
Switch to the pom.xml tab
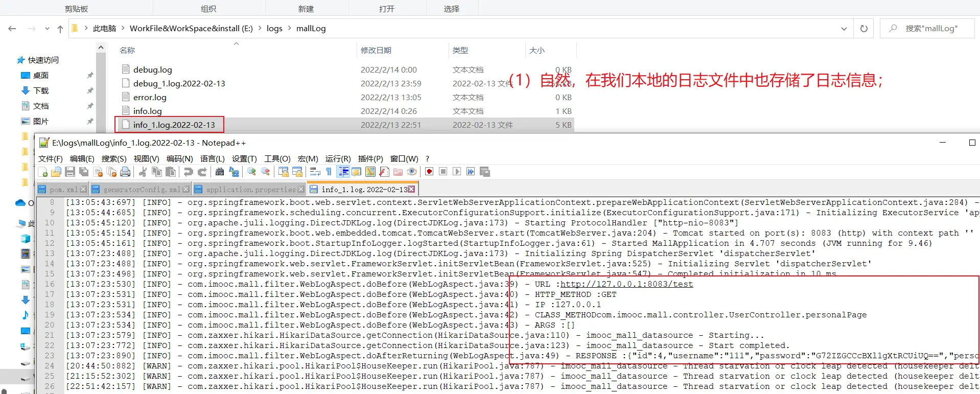(x=63, y=190)
